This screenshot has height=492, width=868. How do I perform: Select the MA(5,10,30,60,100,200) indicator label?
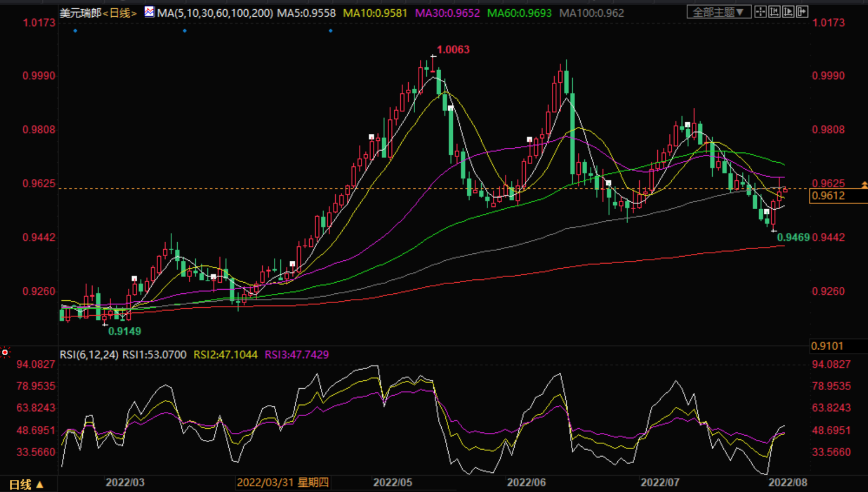pyautogui.click(x=215, y=13)
